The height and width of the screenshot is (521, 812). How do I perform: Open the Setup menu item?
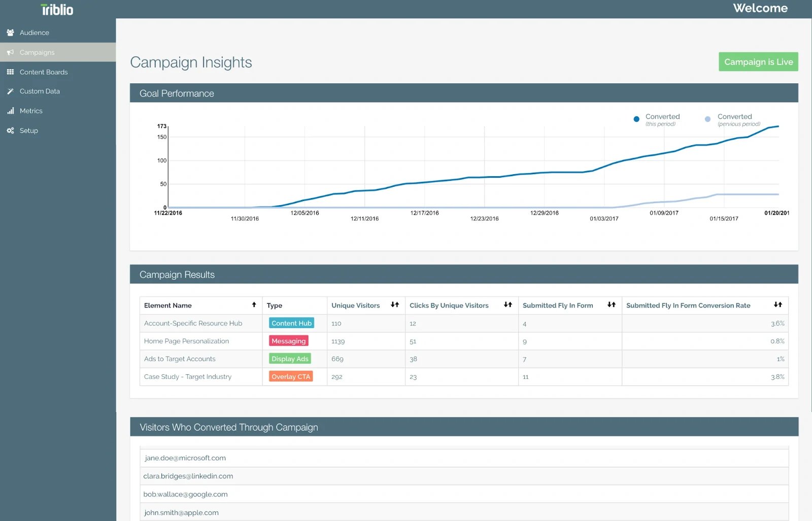click(58, 131)
